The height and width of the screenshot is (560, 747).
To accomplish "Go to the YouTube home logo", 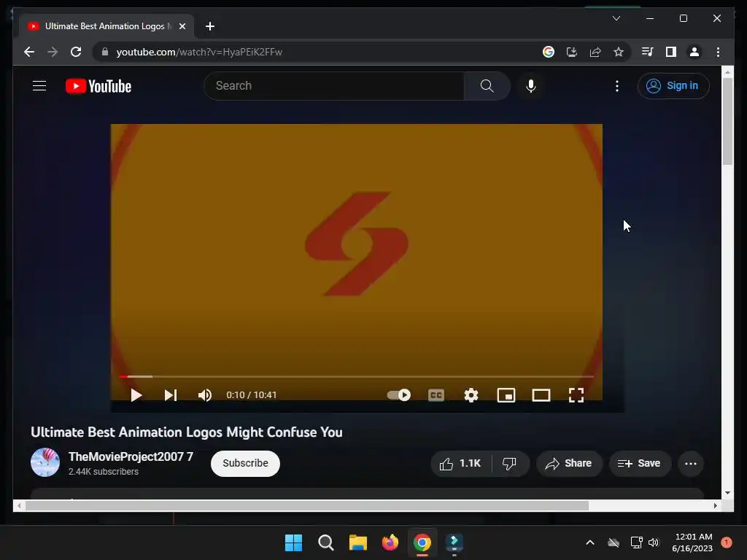I will (x=98, y=86).
